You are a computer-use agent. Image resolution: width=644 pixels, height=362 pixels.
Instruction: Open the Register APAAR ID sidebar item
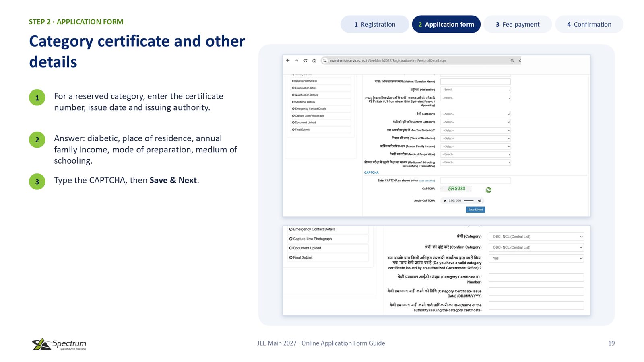[320, 81]
